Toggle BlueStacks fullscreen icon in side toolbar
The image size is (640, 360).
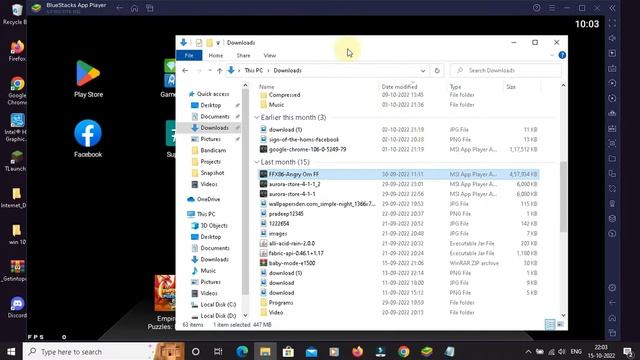click(x=612, y=23)
